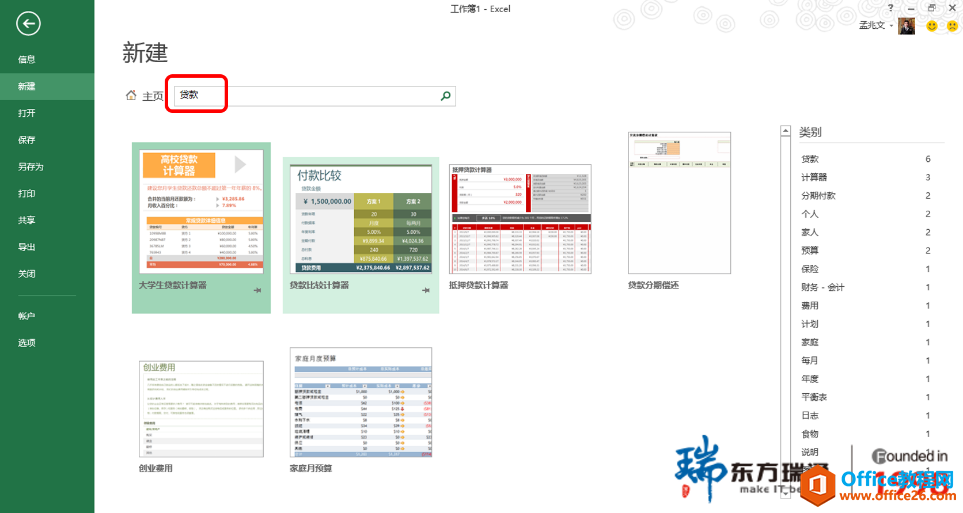The width and height of the screenshot is (963, 513).
Task: Open the help question mark icon
Action: pos(890,8)
